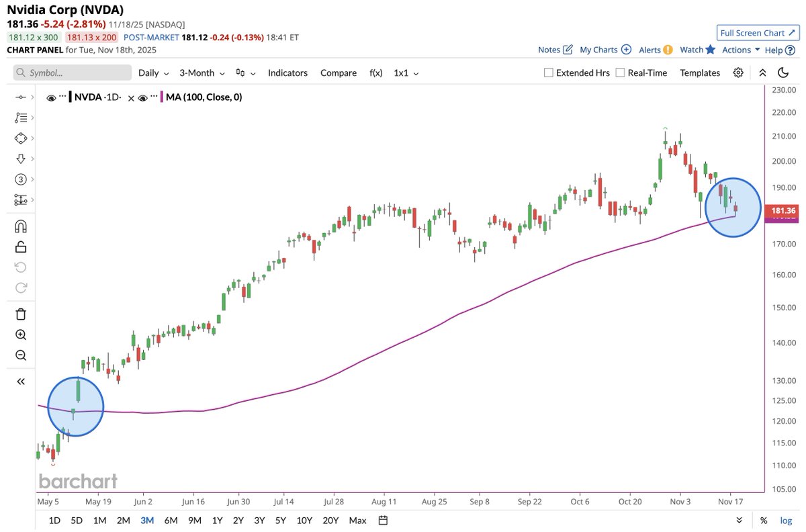
Task: Click the Symbol search field
Action: pos(73,73)
